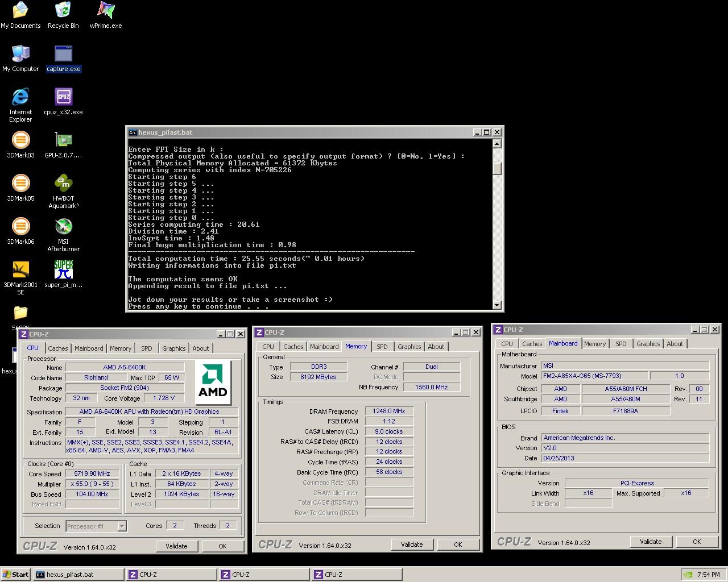Click the Z icon in Mainboard CPU-Z title bar
This screenshot has width=728, height=582.
(498, 330)
